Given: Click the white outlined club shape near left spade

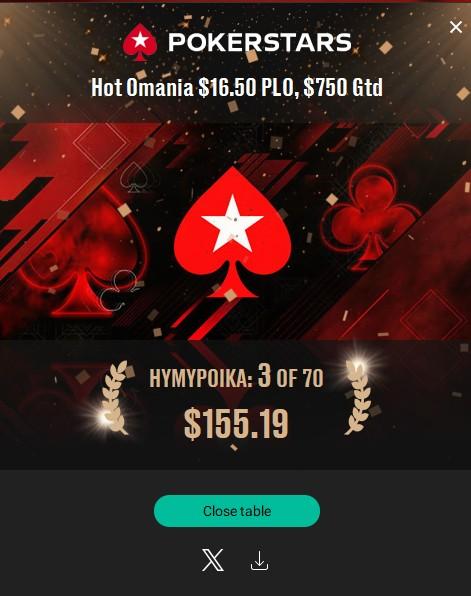Looking at the screenshot, I should [119, 290].
